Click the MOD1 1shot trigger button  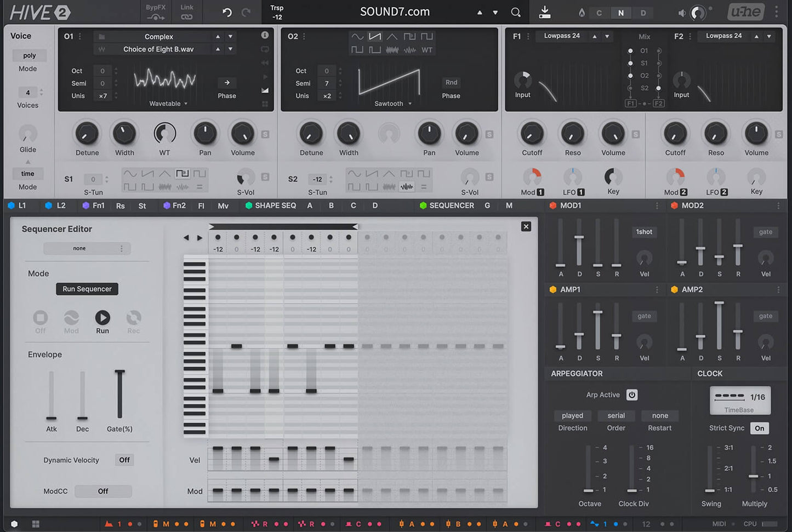coord(644,232)
